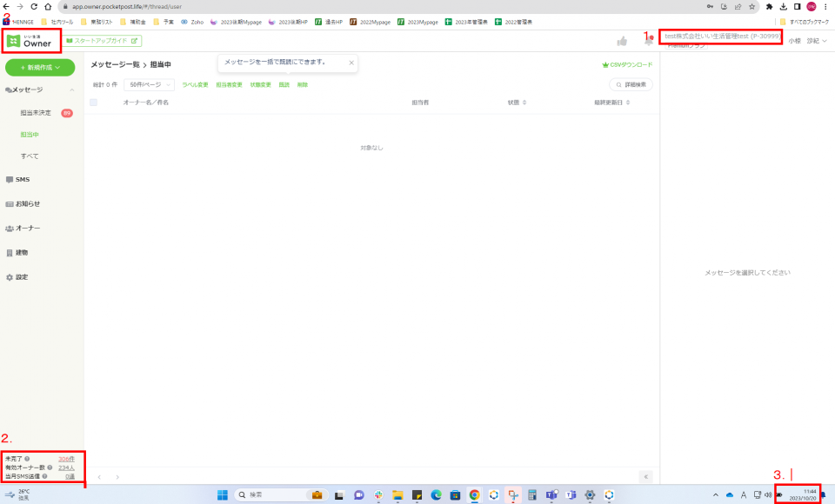The width and height of the screenshot is (835, 504).
Task: Show hidden system tray icons
Action: [715, 495]
